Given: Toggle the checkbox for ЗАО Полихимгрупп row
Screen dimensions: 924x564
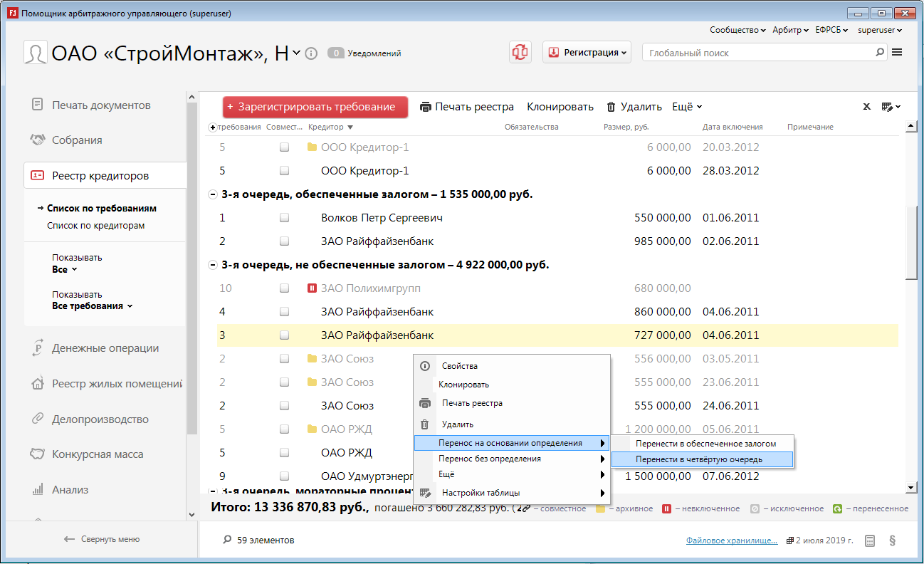Looking at the screenshot, I should pyautogui.click(x=284, y=288).
